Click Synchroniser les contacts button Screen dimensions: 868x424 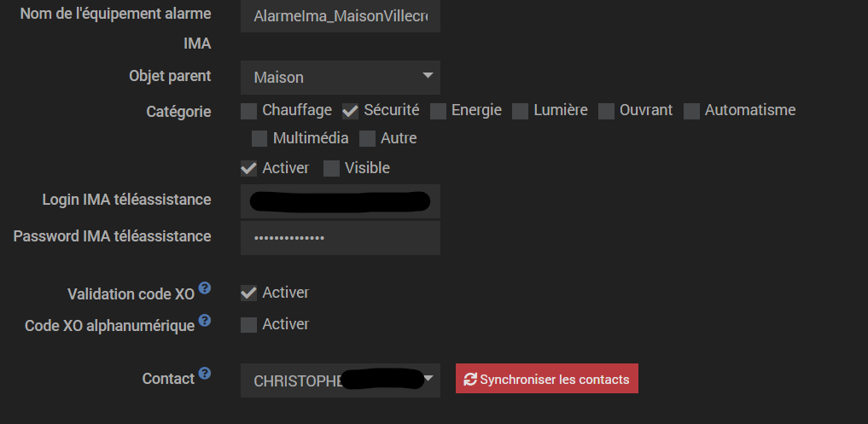click(546, 380)
